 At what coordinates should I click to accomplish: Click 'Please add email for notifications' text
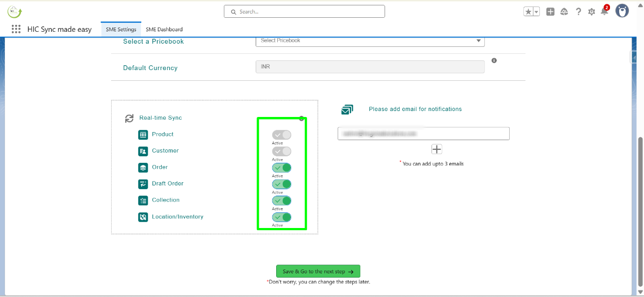[x=415, y=109]
